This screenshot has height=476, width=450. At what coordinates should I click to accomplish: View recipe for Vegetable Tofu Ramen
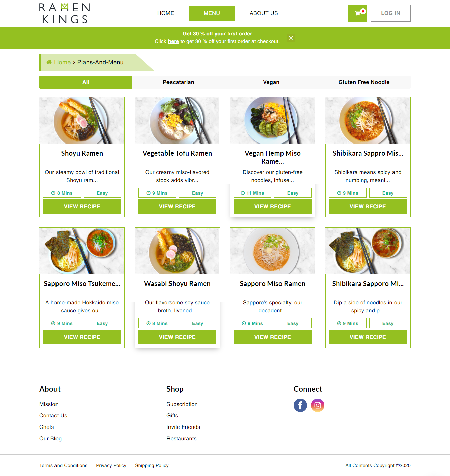177,206
